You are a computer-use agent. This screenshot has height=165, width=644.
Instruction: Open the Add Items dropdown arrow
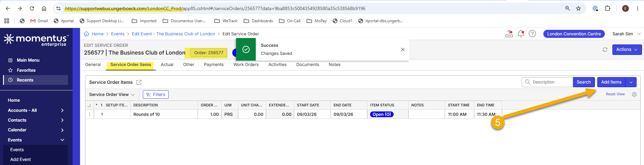click(631, 82)
